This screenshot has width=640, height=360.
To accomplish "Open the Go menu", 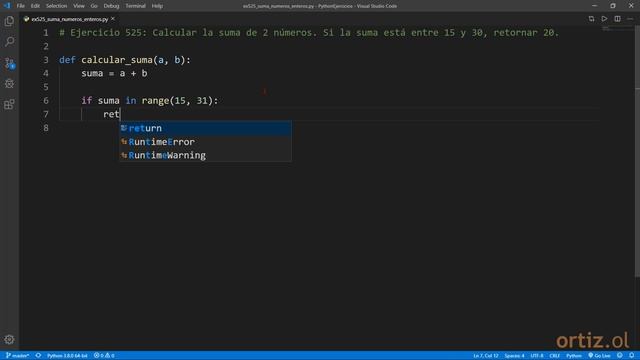I will point(94,6).
